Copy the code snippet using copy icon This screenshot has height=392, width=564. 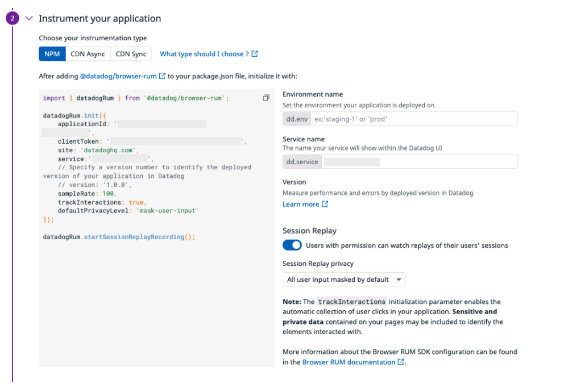coord(266,98)
